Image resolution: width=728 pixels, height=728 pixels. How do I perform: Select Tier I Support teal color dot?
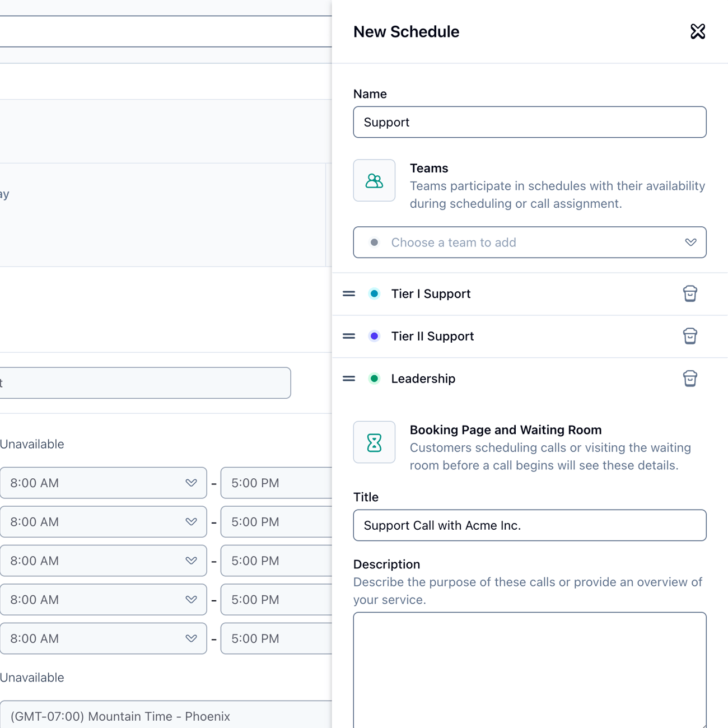(x=374, y=293)
